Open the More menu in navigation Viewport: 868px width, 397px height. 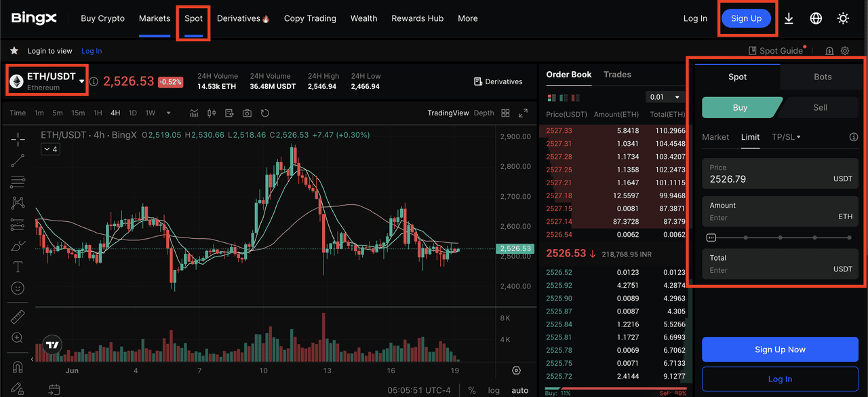[x=468, y=18]
